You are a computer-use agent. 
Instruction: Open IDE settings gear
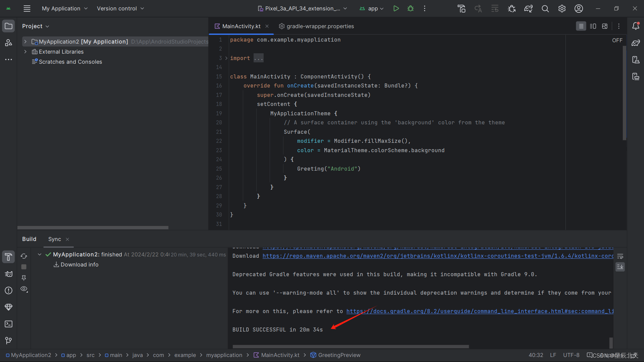(562, 8)
